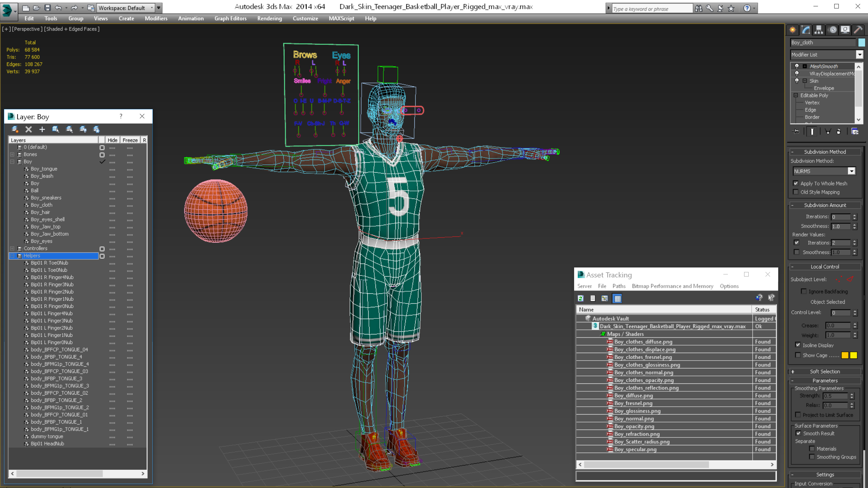Click the Animation menu in menu bar
This screenshot has width=868, height=488.
[x=191, y=18]
